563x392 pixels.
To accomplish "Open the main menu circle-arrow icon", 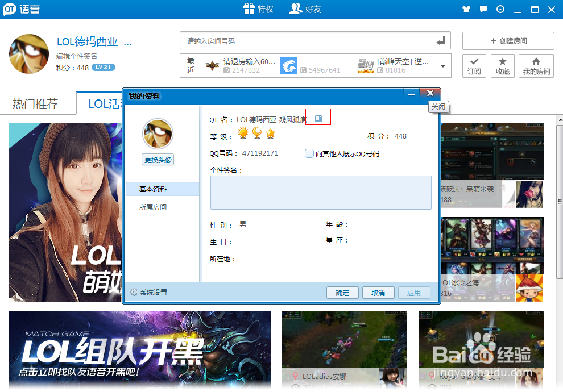I will (x=500, y=9).
